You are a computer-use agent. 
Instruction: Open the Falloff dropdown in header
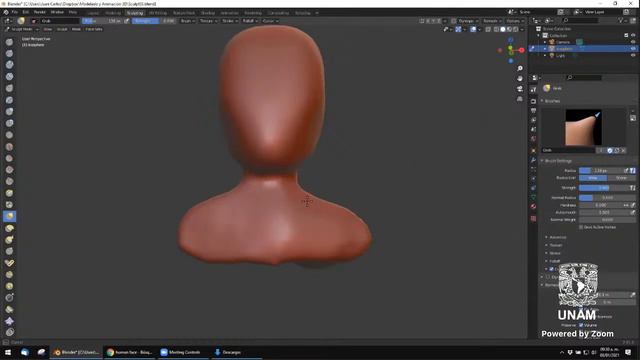(250, 21)
